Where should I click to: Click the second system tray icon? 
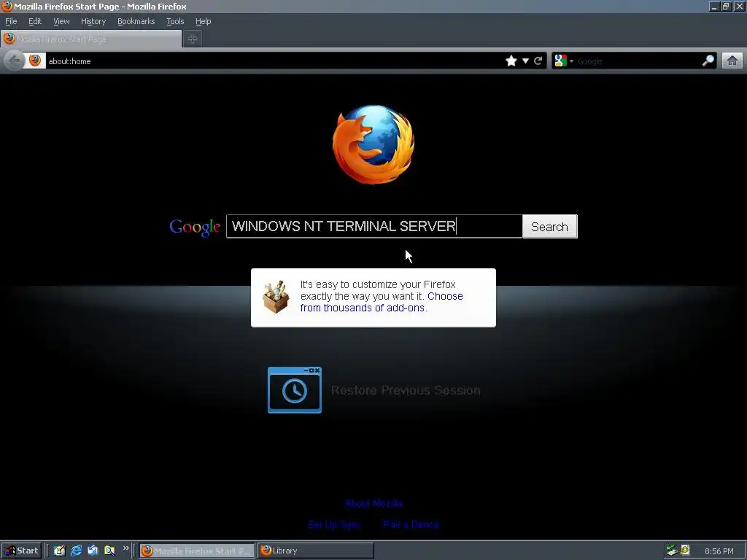(685, 551)
